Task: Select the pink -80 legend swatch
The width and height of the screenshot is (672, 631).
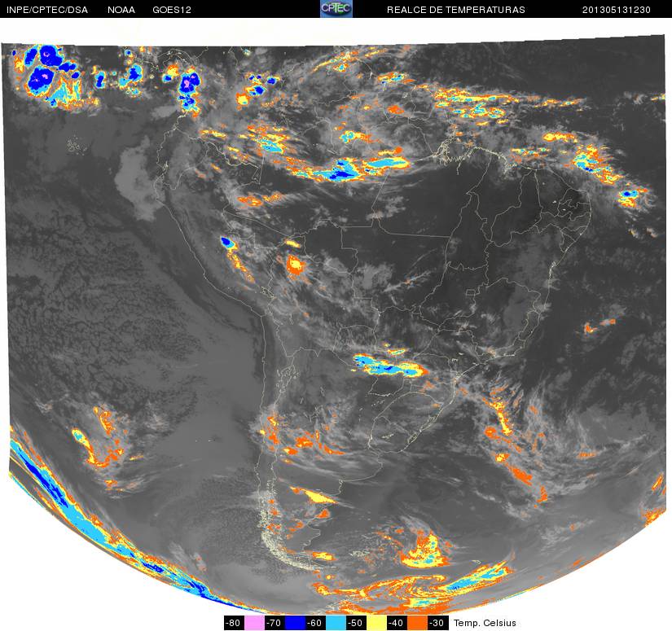Action: [254, 623]
